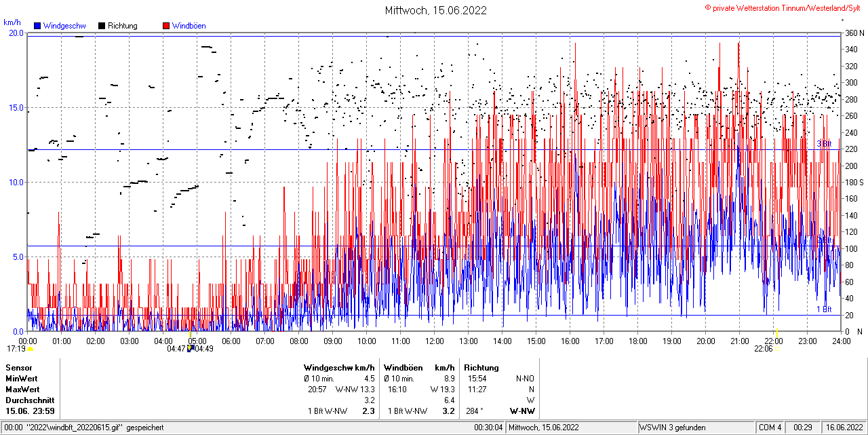Click the 180 S label on the direction axis

pos(854,182)
